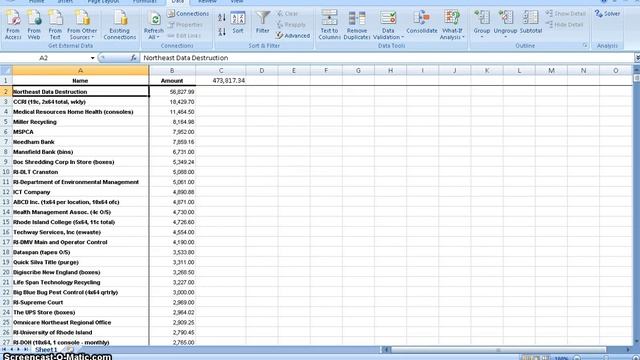Click the Subtotal icon
Screen dimensions: 640x360
point(531,22)
